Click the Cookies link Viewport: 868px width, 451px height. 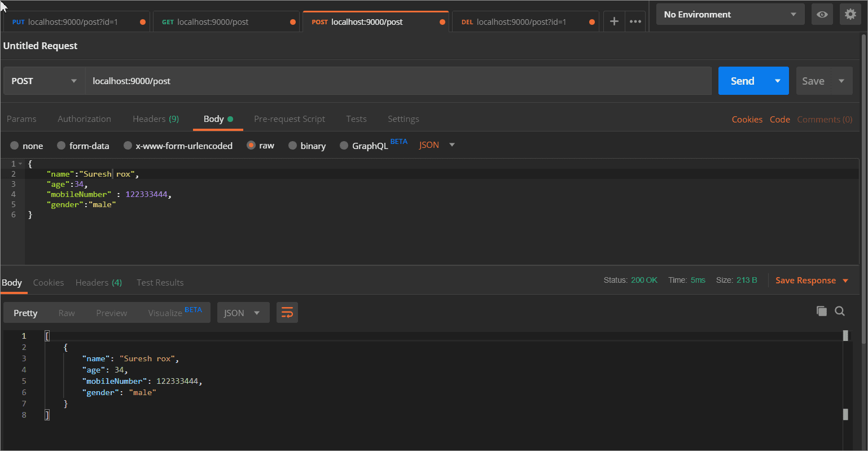[747, 120]
